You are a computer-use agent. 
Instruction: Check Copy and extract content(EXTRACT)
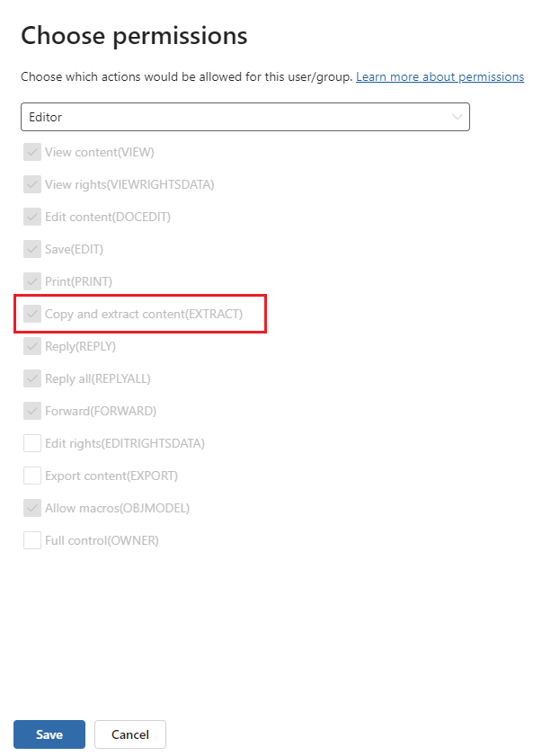point(32,314)
